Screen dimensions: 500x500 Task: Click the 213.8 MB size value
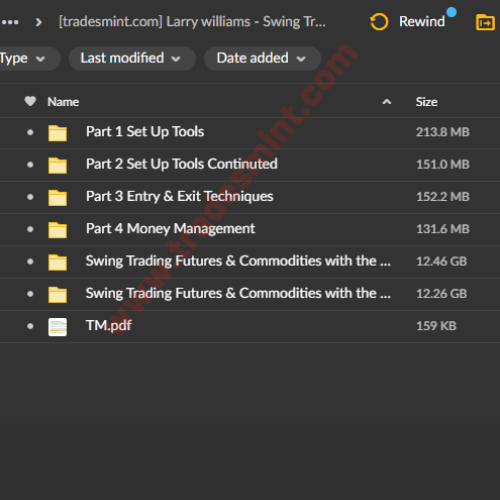[x=443, y=132]
